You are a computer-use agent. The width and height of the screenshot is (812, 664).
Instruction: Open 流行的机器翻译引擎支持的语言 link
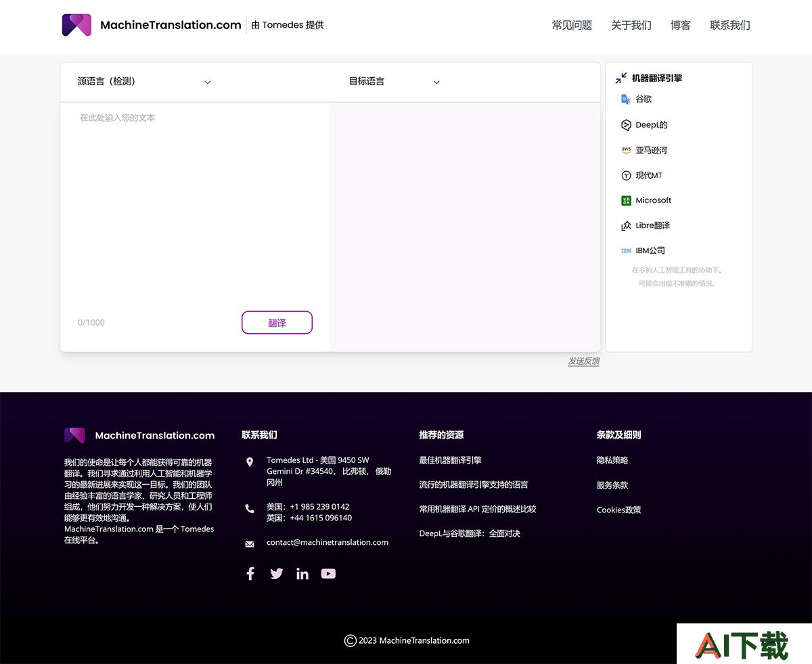click(x=474, y=485)
